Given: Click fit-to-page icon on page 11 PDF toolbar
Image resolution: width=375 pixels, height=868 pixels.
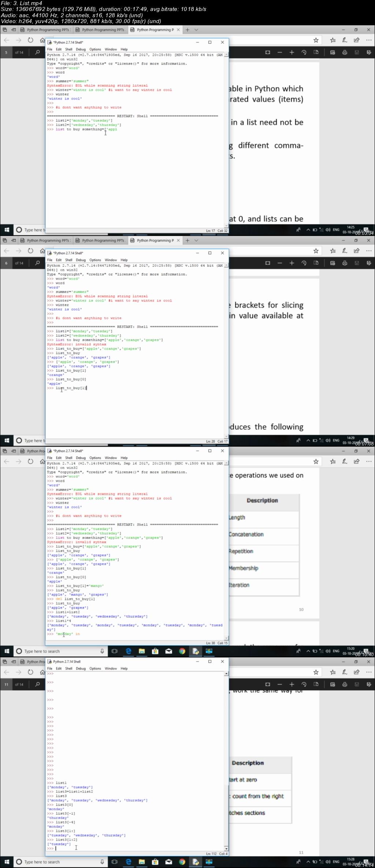Looking at the screenshot, I should [x=268, y=684].
